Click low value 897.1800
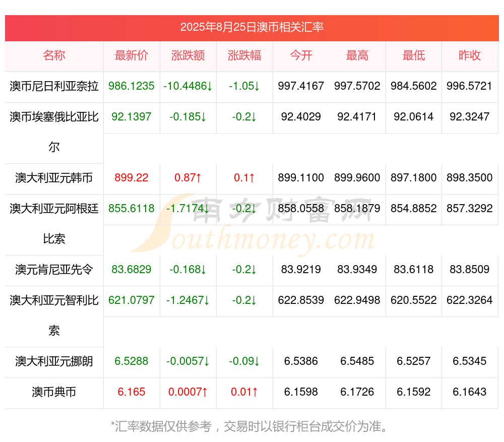The image size is (504, 442). click(414, 178)
